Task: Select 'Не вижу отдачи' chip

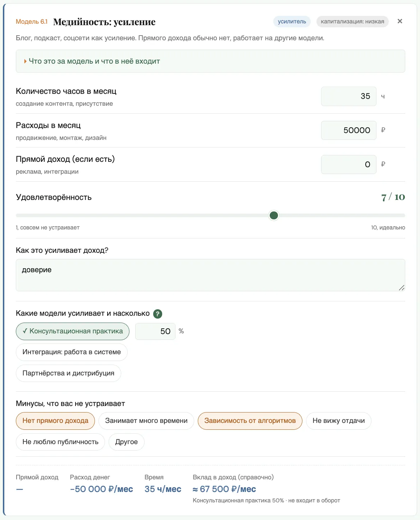Action: [339, 421]
